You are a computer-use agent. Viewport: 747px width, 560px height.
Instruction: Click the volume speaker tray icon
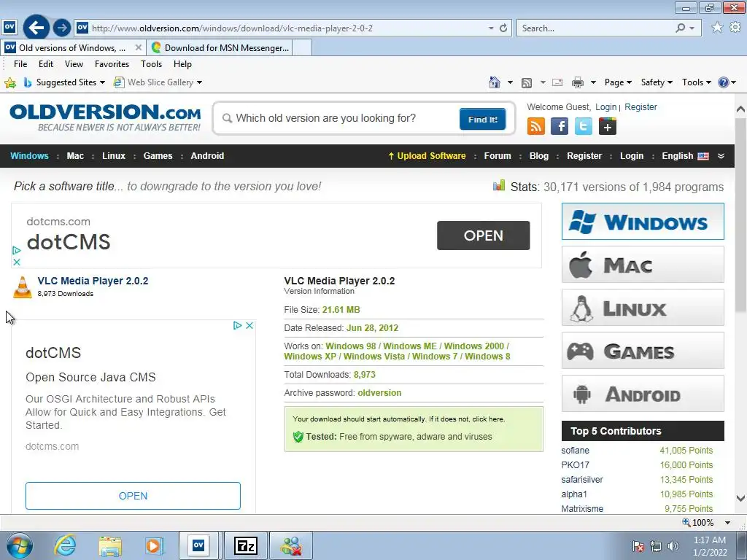pyautogui.click(x=673, y=545)
